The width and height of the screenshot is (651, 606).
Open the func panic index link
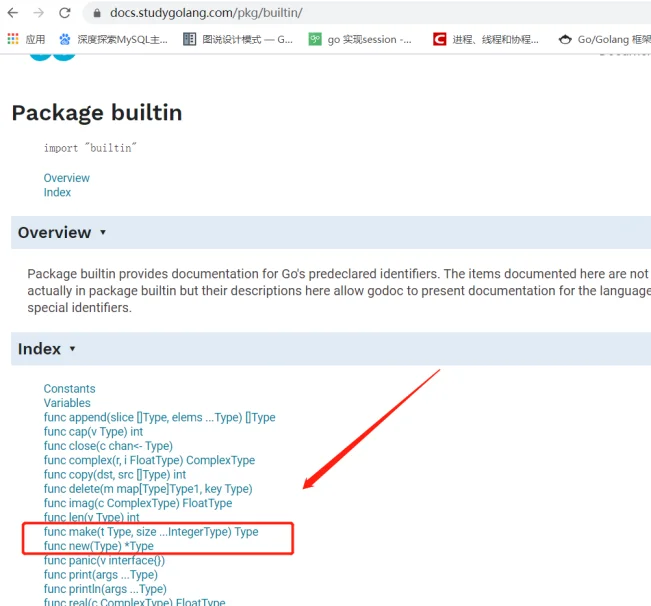[104, 561]
